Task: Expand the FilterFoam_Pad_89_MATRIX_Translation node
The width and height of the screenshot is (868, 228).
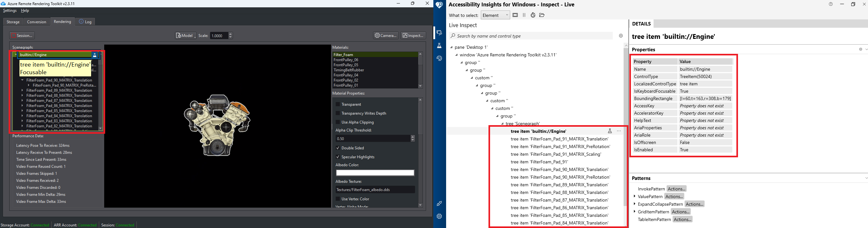Action: coord(22,90)
